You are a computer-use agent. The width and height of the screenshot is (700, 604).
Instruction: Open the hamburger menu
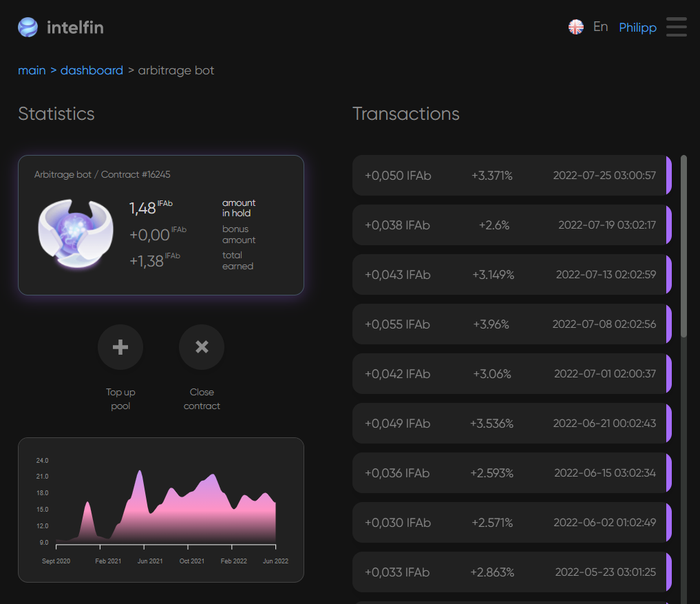pos(676,27)
